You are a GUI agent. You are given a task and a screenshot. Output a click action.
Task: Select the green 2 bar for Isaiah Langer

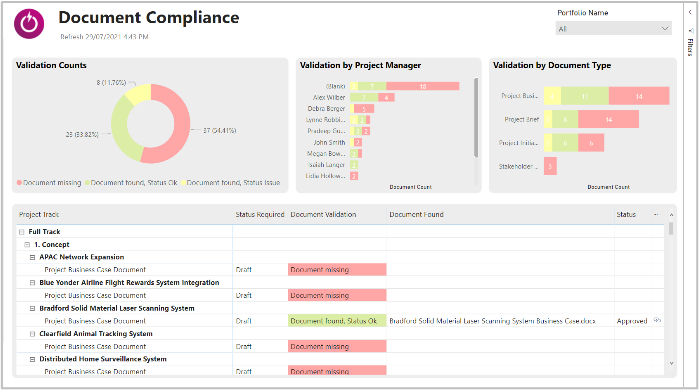pos(354,165)
